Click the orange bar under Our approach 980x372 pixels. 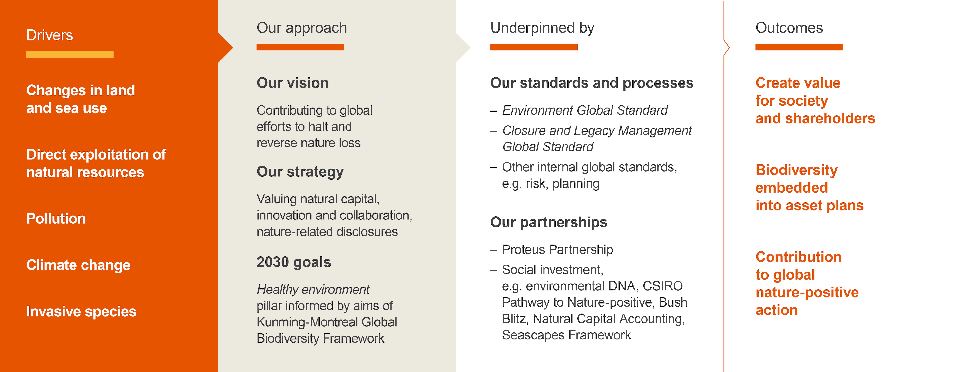click(300, 47)
